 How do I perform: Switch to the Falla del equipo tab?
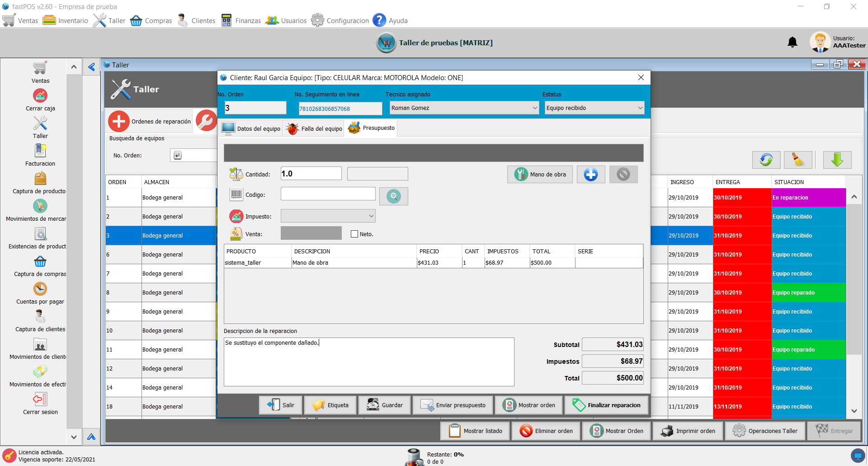pyautogui.click(x=315, y=128)
